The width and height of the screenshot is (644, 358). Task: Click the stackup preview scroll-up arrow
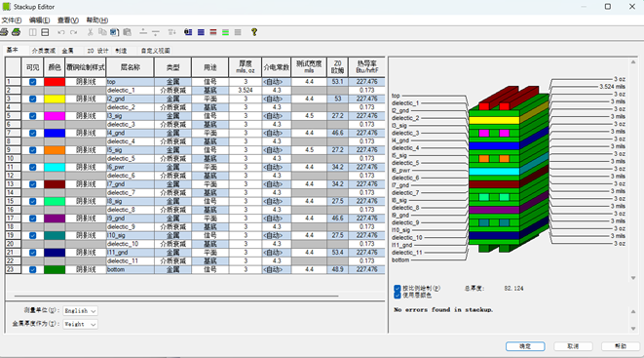(x=633, y=62)
